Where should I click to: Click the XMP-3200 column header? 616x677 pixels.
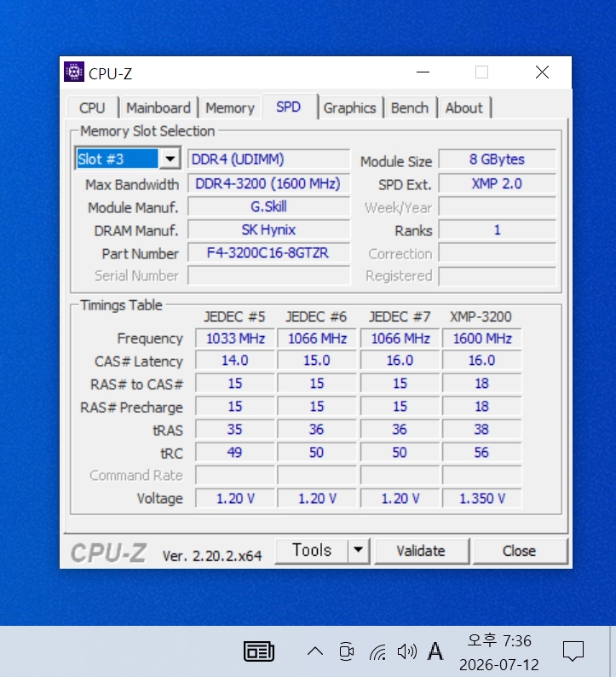[481, 317]
